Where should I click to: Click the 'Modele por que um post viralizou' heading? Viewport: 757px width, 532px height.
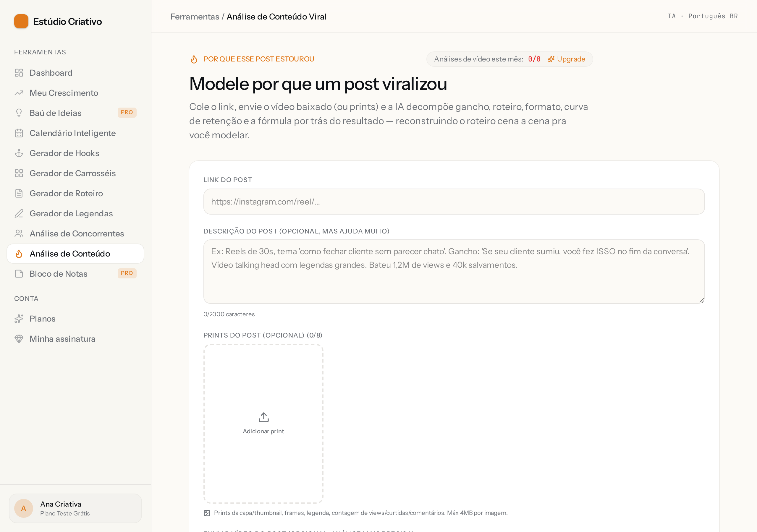pyautogui.click(x=318, y=84)
